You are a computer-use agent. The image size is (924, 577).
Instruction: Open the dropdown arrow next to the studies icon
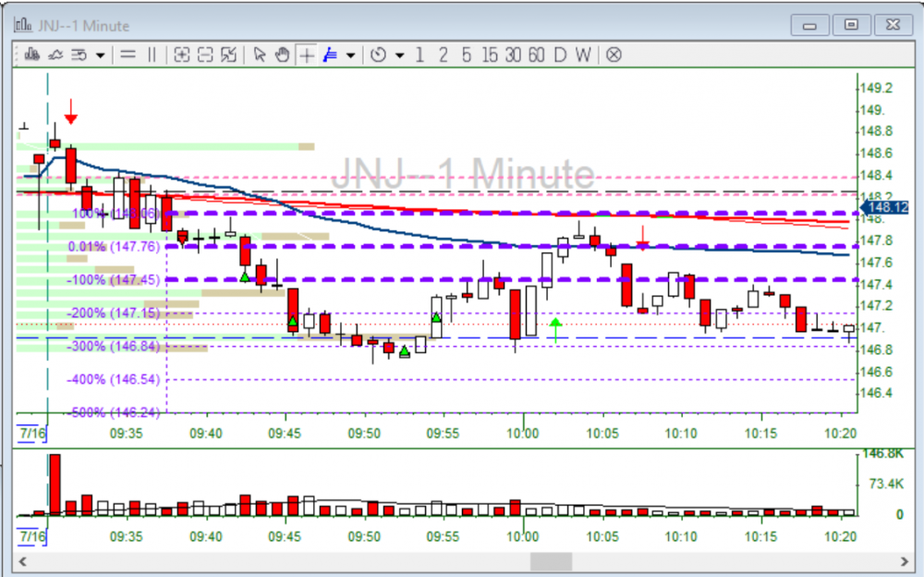[100, 55]
